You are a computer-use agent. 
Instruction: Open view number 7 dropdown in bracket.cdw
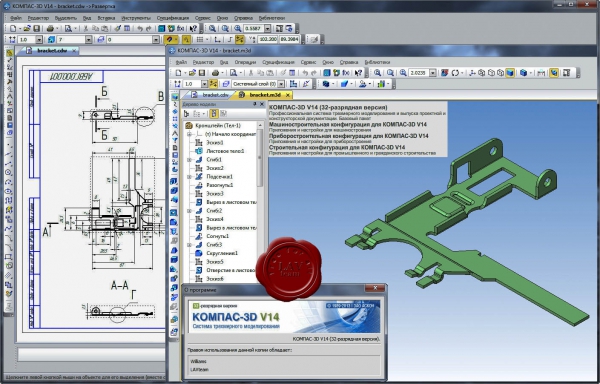(89, 39)
